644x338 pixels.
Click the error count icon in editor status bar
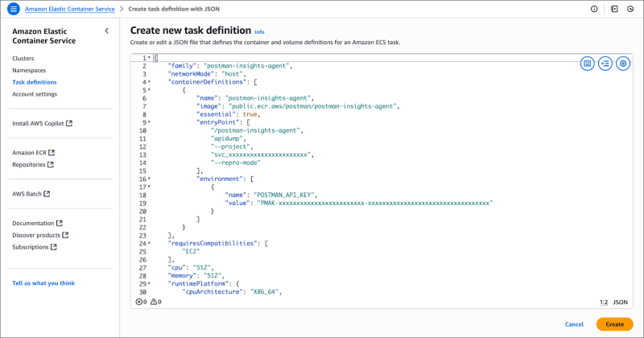click(139, 302)
